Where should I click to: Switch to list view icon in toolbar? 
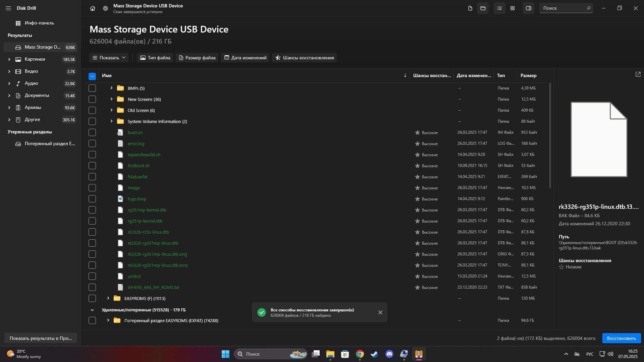(x=499, y=8)
